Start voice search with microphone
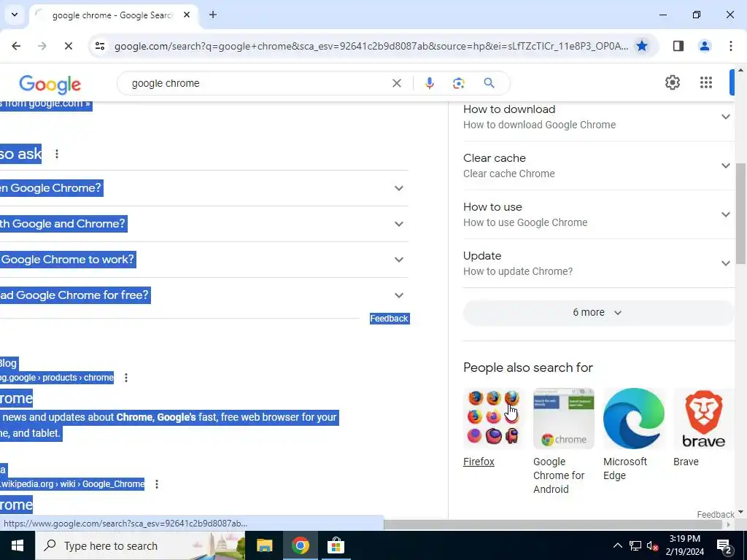 429,83
